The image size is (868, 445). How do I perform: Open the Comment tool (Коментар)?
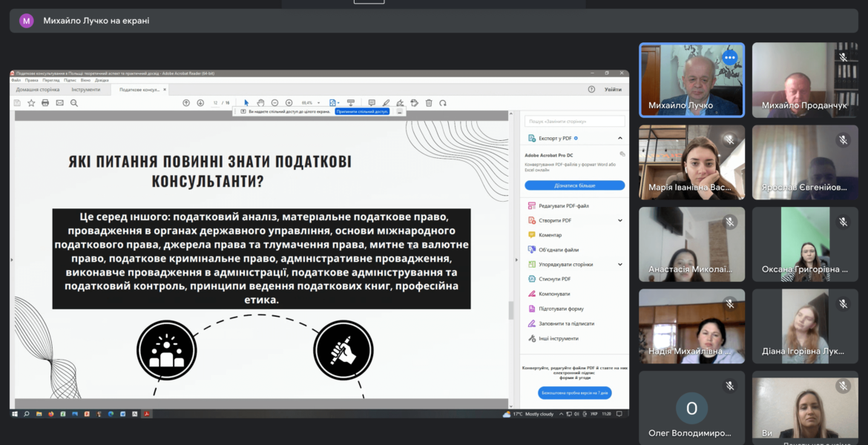pos(545,235)
